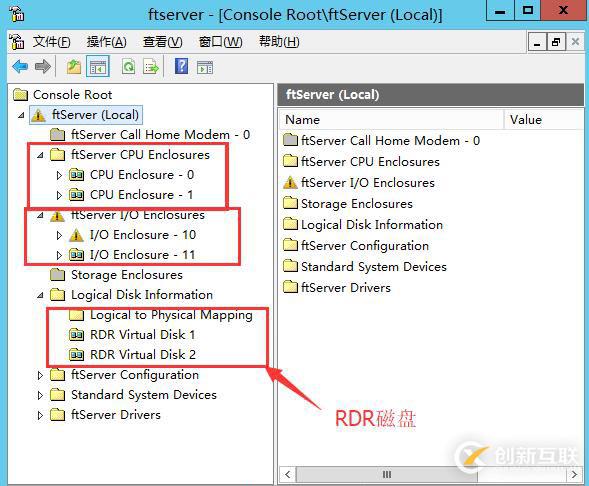The width and height of the screenshot is (589, 486).
Task: Expand the I/O Enclosure - 10 node
Action: 59,235
